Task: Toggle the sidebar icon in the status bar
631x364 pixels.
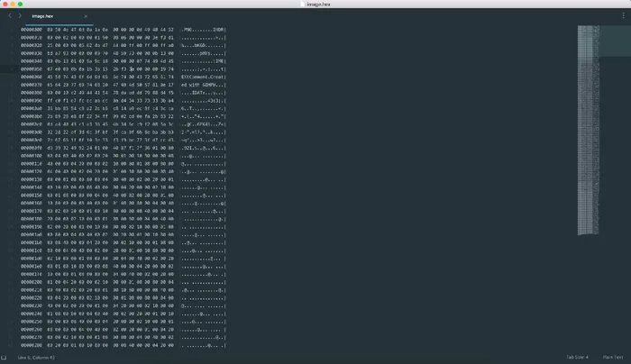Action: (x=4, y=357)
